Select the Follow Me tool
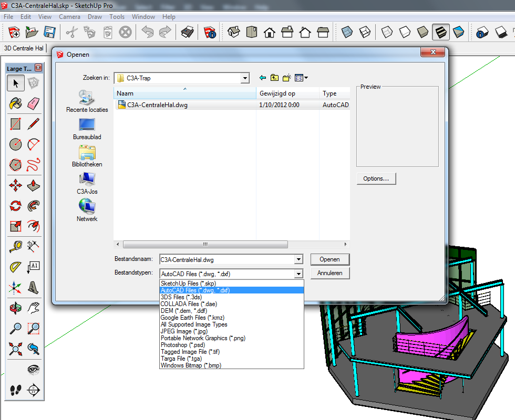This screenshot has width=515, height=420. pyautogui.click(x=33, y=206)
